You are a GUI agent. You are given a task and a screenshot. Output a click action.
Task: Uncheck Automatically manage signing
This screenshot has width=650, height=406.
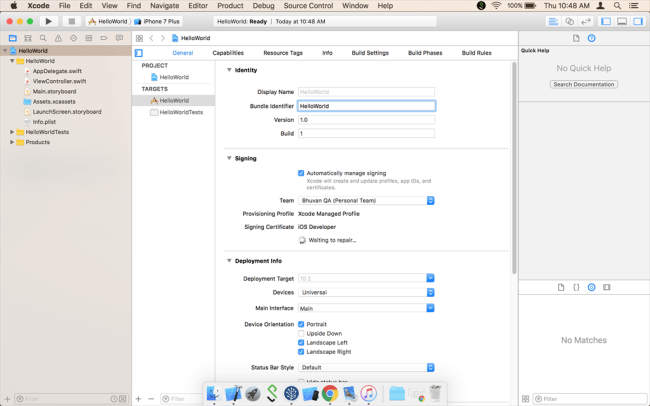click(x=301, y=173)
